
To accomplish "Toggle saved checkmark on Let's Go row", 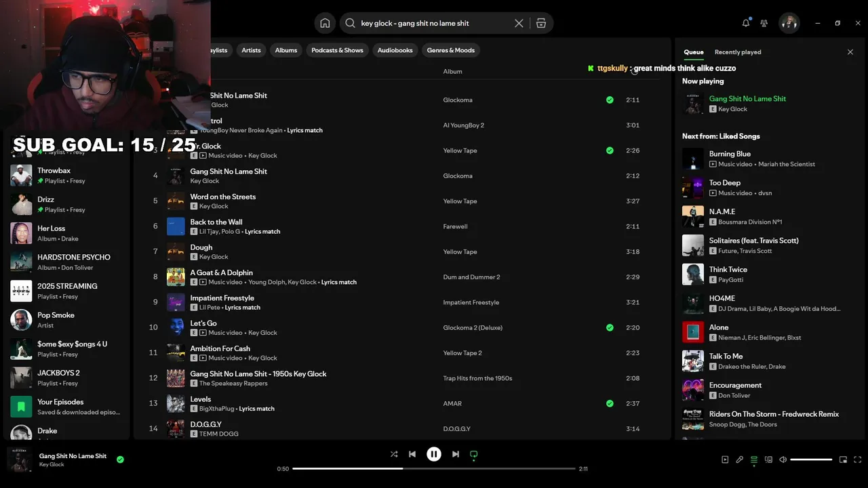I will 610,327.
